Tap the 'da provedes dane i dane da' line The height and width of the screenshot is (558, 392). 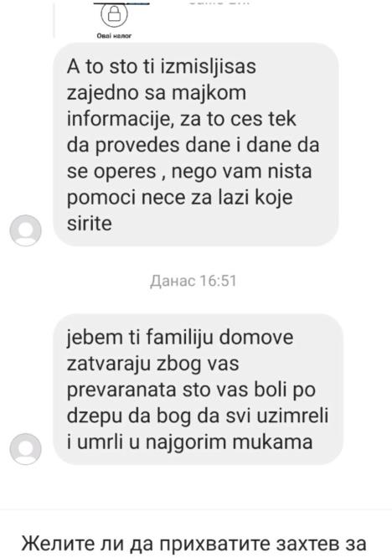[193, 145]
